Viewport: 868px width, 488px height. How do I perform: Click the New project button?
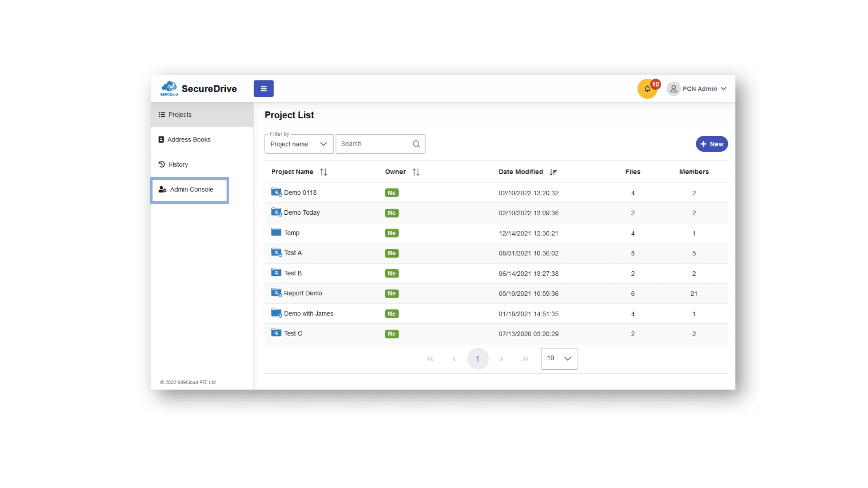coord(712,144)
